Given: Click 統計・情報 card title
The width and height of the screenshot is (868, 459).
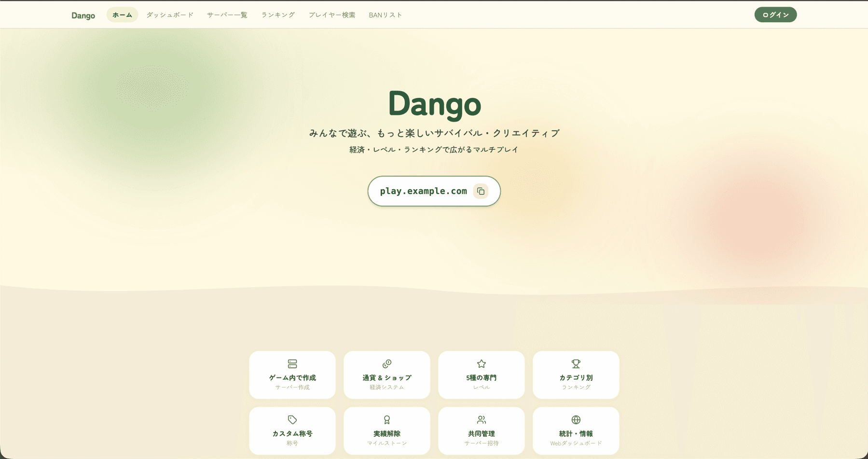Looking at the screenshot, I should coord(576,434).
